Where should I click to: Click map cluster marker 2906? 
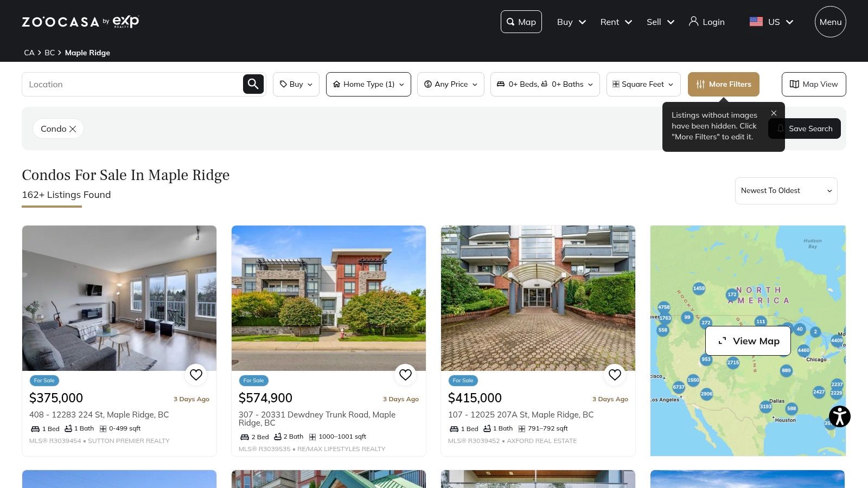[706, 394]
